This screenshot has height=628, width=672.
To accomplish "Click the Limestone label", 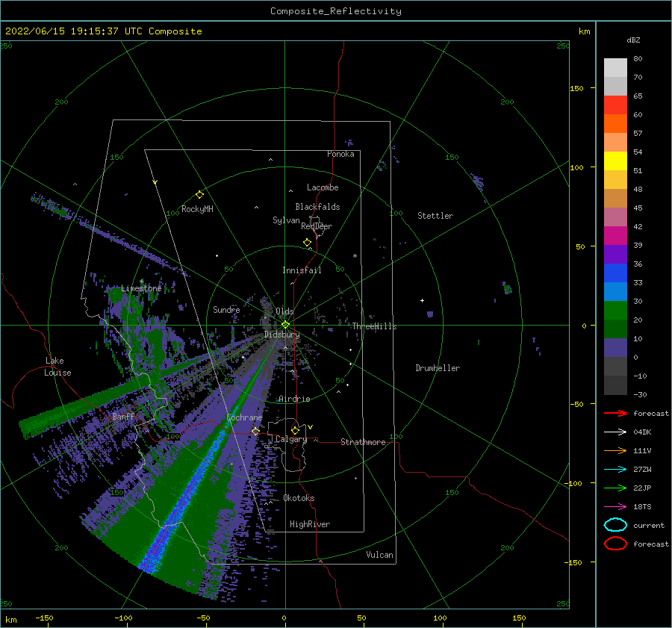I will pyautogui.click(x=141, y=288).
